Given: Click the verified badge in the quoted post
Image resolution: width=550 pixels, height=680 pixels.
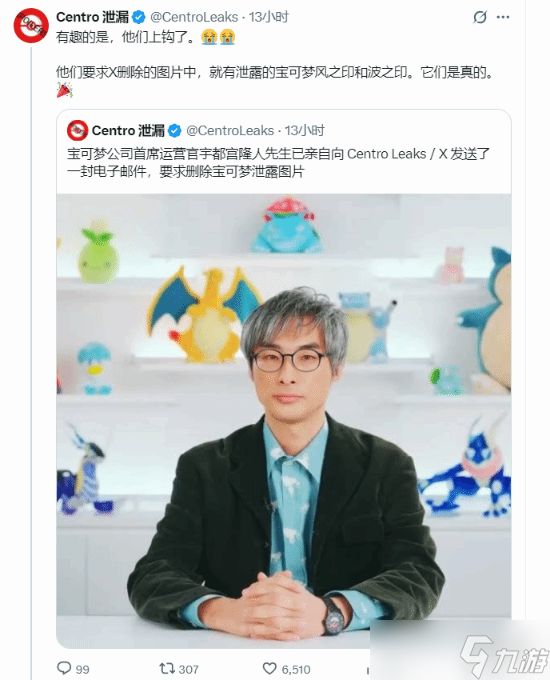Looking at the screenshot, I should [x=174, y=131].
